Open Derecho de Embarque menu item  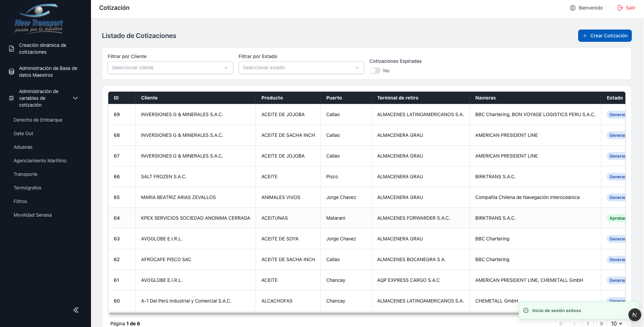click(x=38, y=120)
